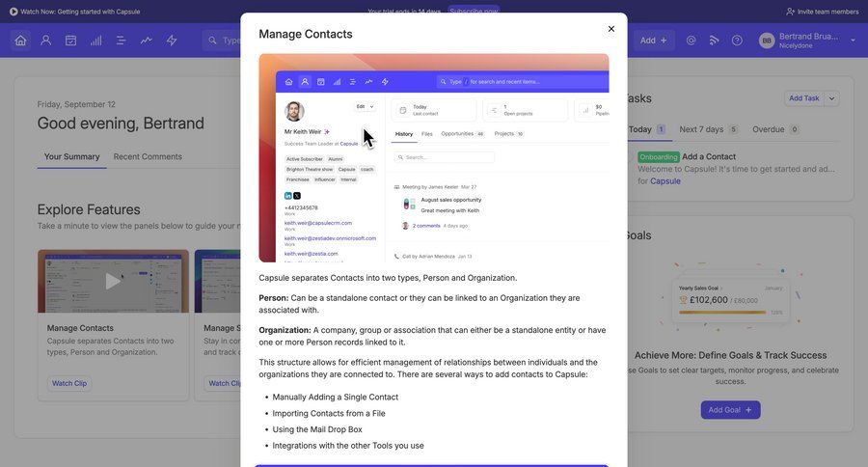Open the Reports line graph icon
The height and width of the screenshot is (467, 868).
146,41
